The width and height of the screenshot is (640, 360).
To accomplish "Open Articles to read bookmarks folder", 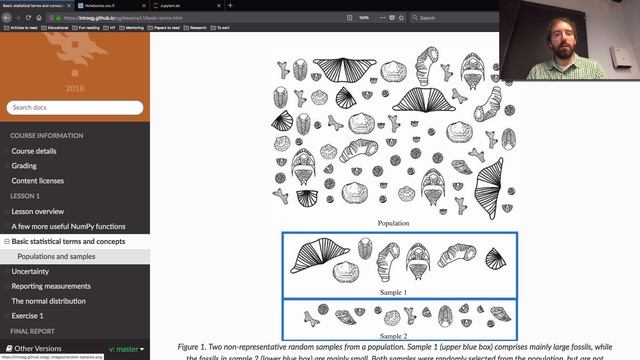I will (20, 28).
